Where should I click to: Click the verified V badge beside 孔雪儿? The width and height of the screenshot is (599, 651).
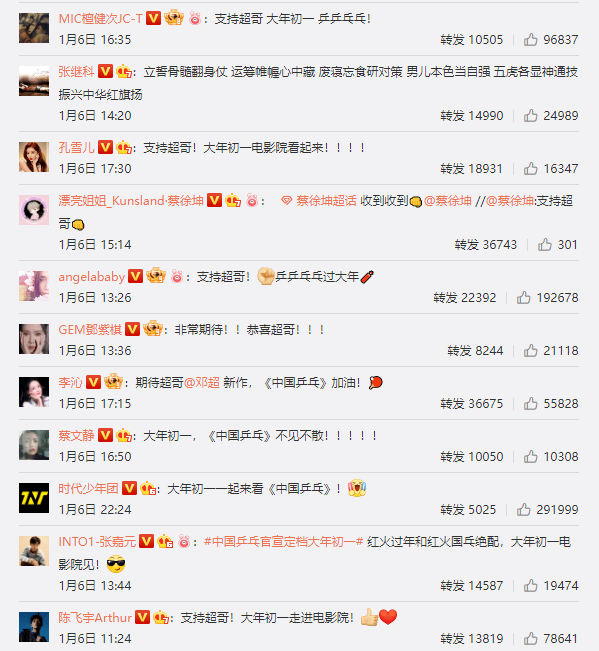click(x=105, y=147)
